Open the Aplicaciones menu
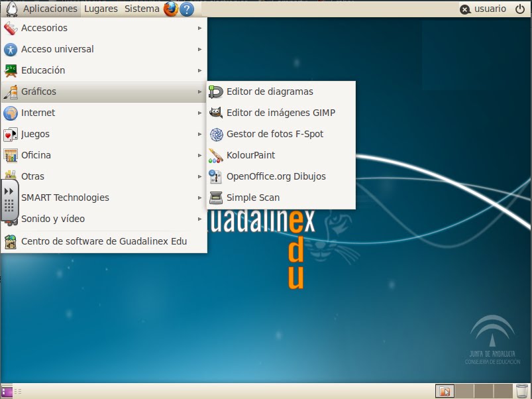532x399 pixels. tap(50, 9)
